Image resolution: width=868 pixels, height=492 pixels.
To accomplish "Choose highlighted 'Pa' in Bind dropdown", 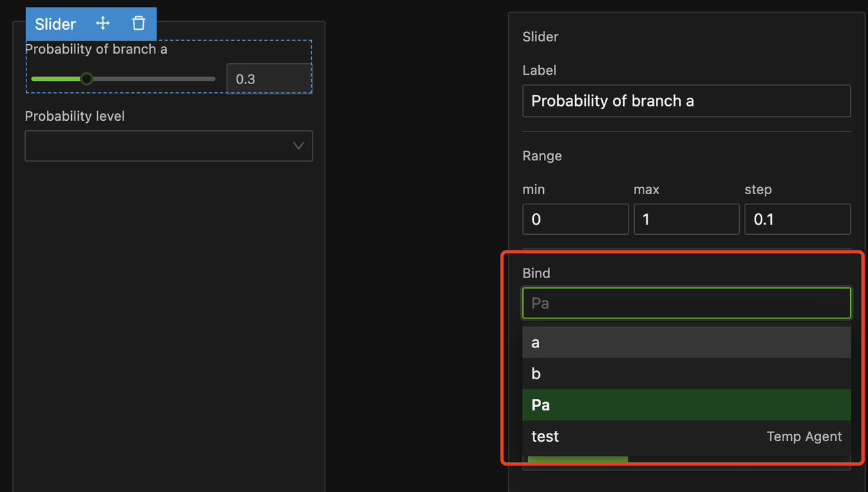I will point(686,405).
